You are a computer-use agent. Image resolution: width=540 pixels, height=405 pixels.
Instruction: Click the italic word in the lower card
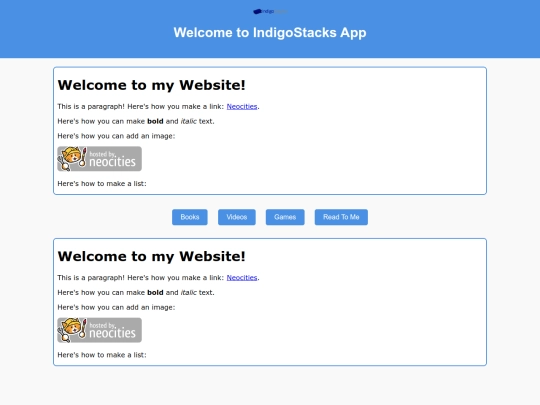point(188,292)
